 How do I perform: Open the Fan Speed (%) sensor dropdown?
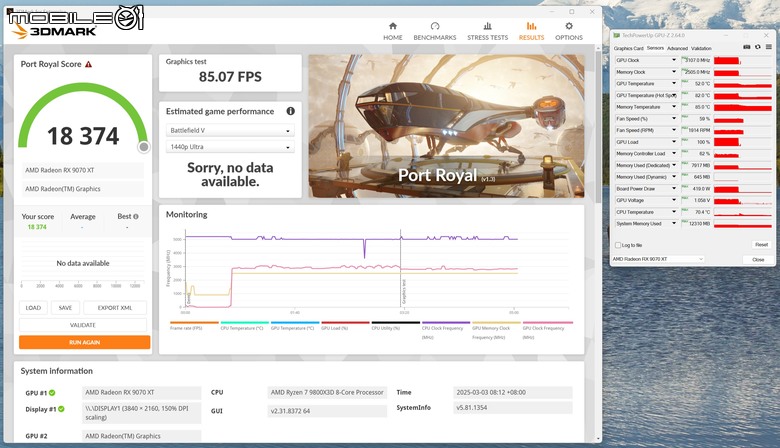(x=674, y=119)
